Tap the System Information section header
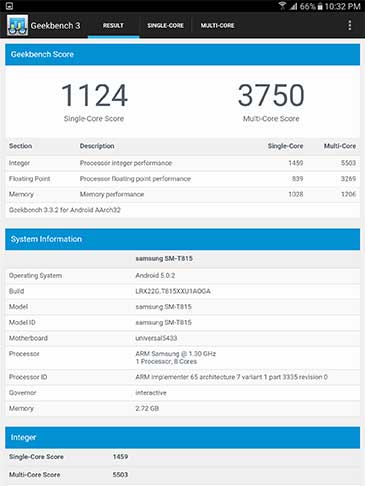 point(182,239)
